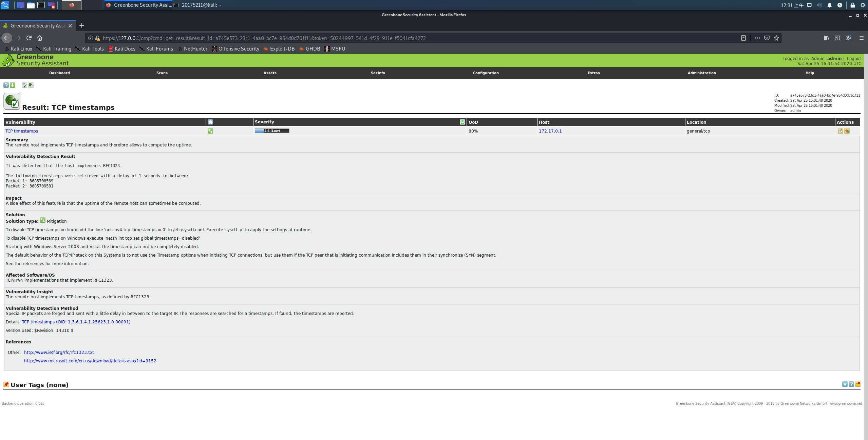Open the SecInfo menu
This screenshot has height=440, width=868.
(378, 73)
